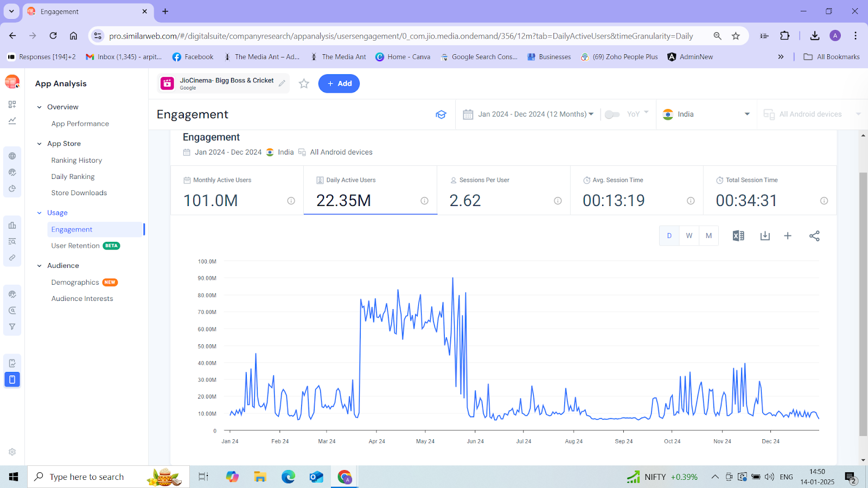
Task: Open the sidebar trend line chart icon
Action: 12,121
